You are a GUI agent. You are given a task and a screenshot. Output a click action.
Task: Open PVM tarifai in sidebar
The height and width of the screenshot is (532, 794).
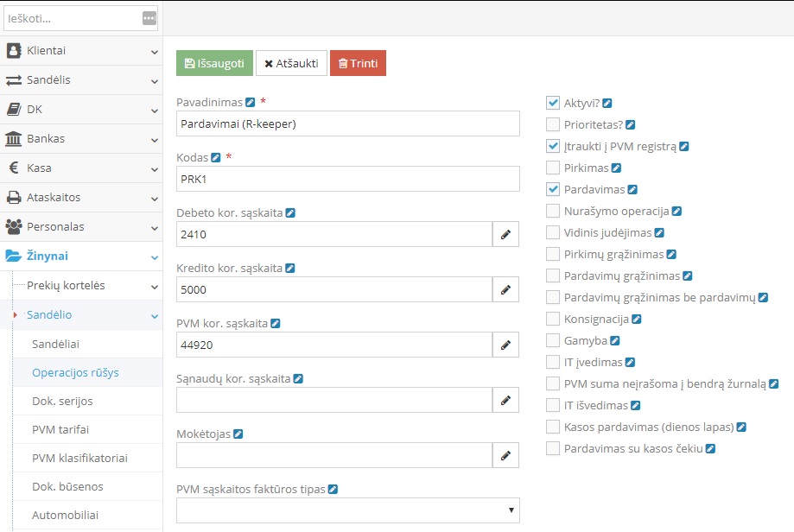60,429
